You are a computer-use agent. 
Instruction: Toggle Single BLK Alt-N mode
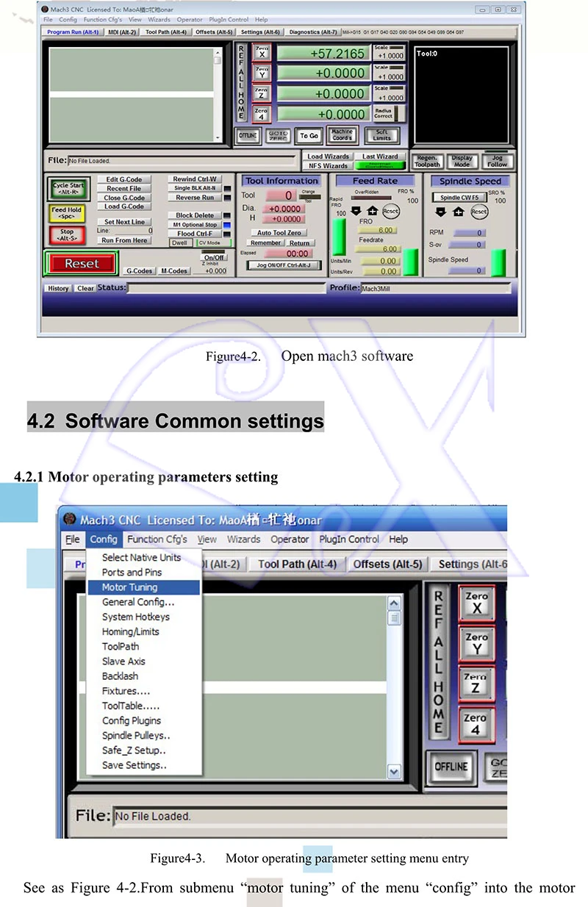(194, 188)
